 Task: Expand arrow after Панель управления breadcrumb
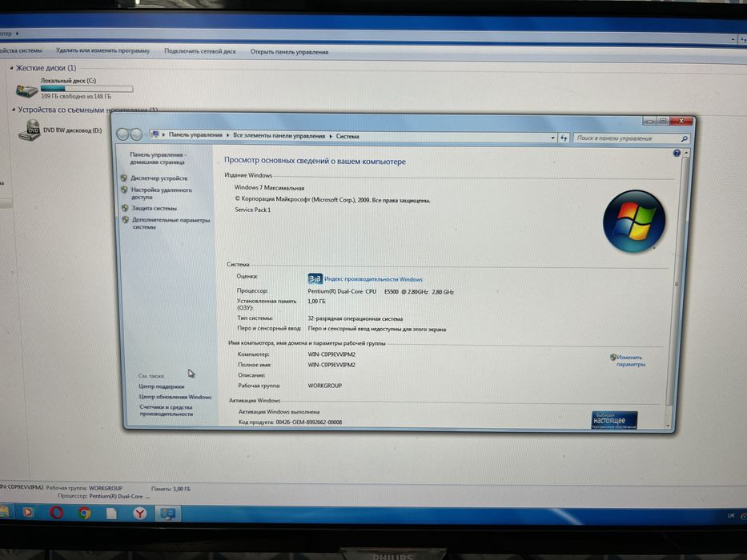(227, 135)
